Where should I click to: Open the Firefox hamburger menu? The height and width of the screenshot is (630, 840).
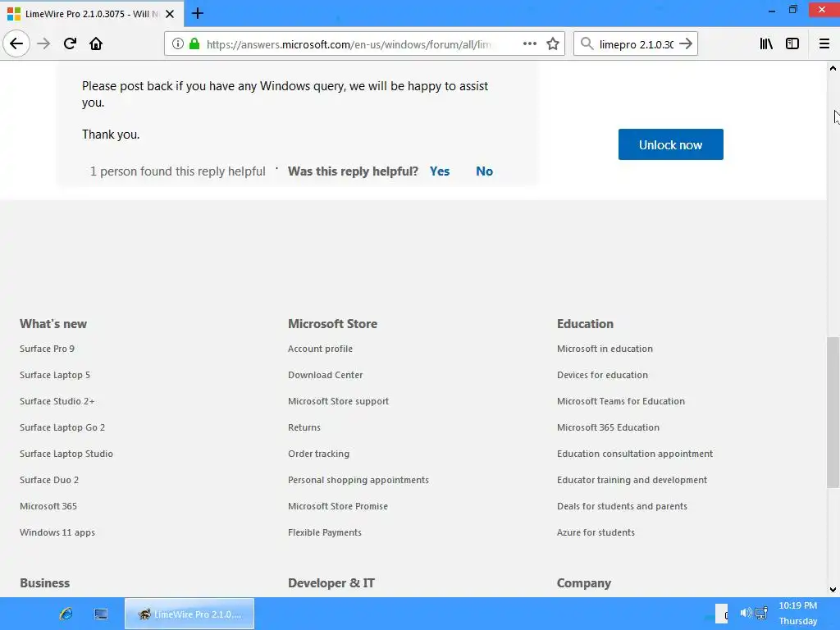click(824, 43)
